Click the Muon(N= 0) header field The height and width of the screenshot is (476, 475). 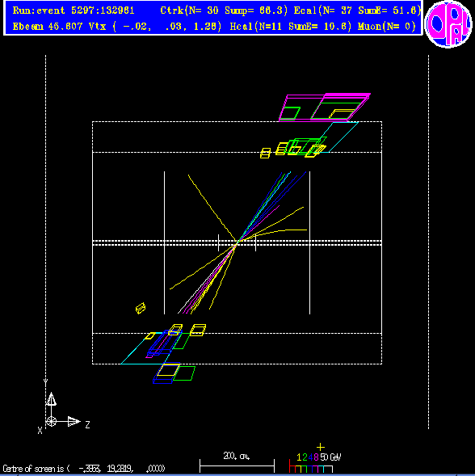click(x=387, y=27)
